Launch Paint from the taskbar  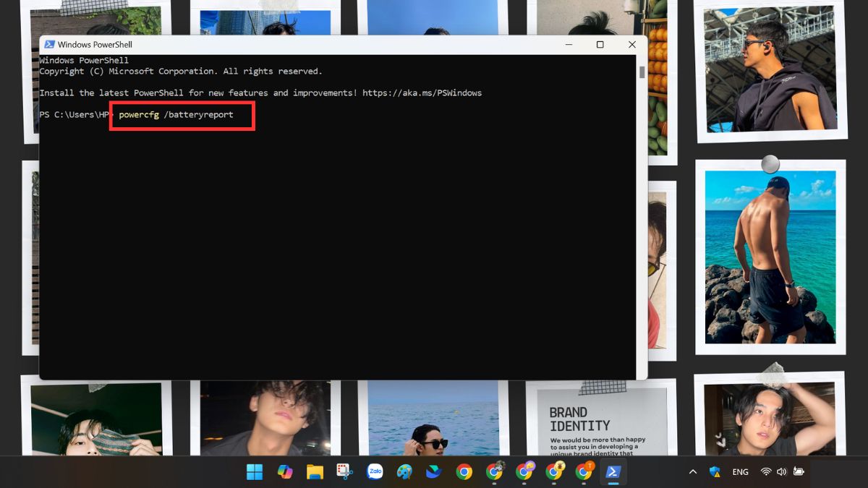(404, 472)
